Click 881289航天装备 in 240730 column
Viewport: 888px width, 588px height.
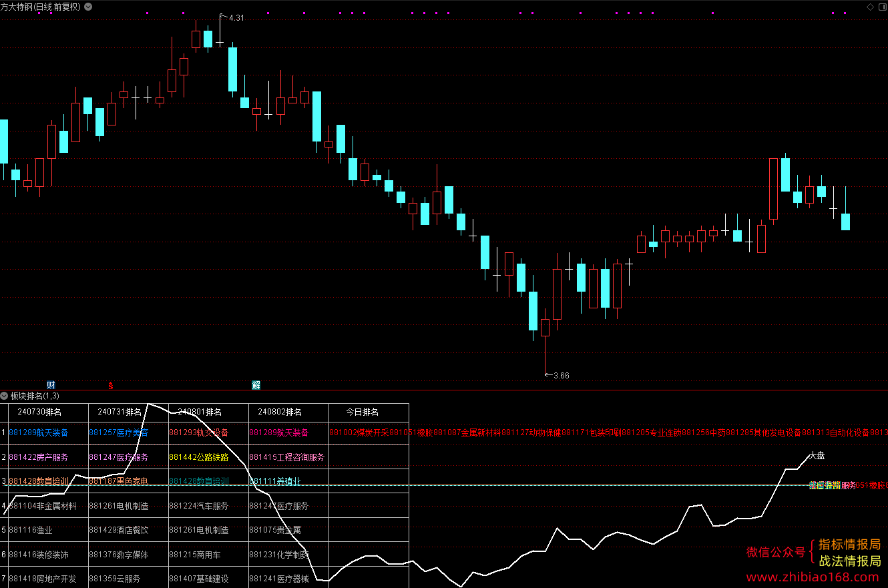[x=39, y=432]
